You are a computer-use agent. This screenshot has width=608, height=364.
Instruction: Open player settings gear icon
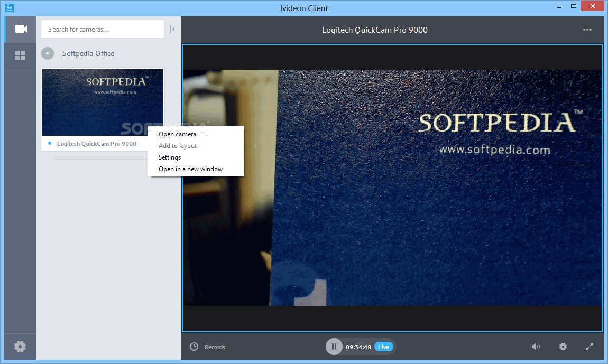(563, 347)
